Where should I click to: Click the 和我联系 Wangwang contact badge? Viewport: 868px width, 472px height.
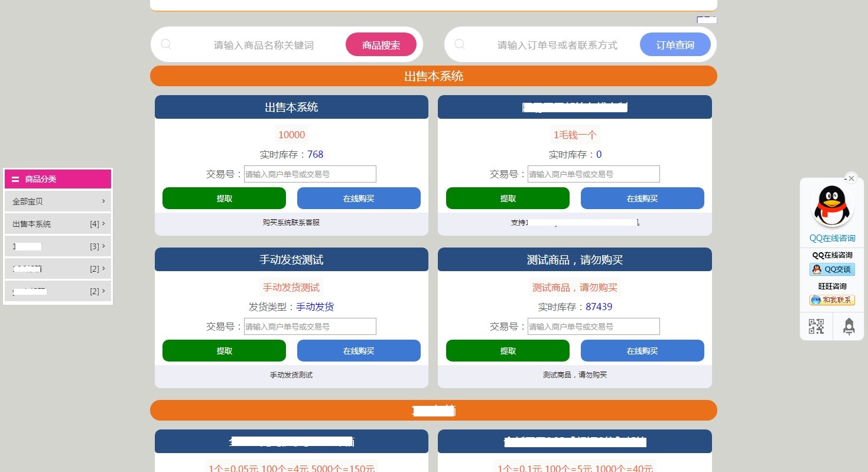point(832,300)
